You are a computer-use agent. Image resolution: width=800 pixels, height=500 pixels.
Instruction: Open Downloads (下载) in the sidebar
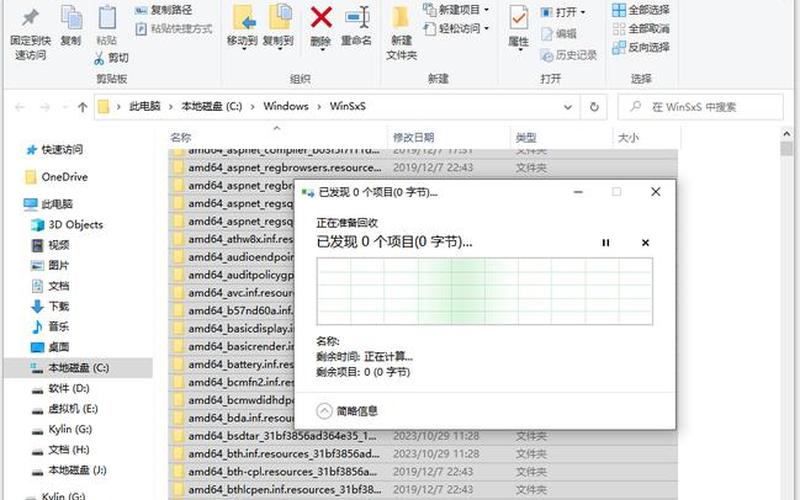(x=50, y=306)
